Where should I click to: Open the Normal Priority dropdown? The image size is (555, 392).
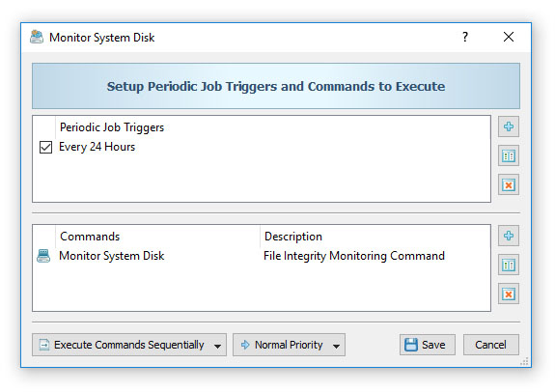tap(289, 345)
